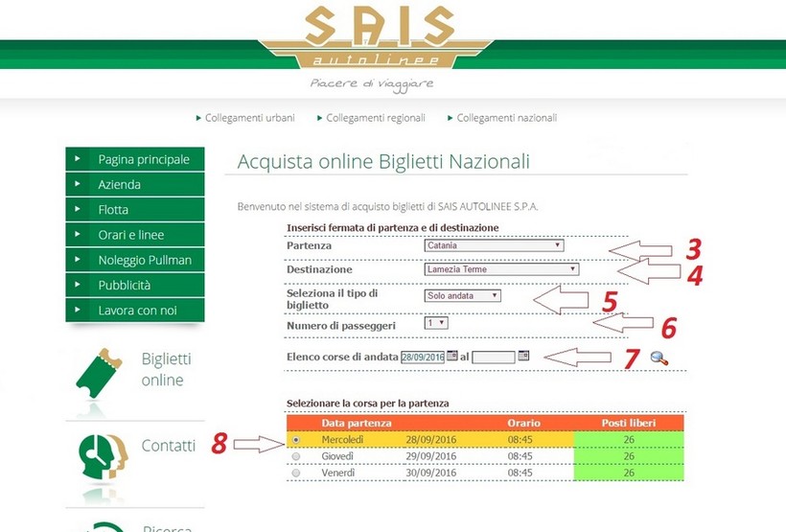Select the Giovedì 29/09/2016 trip radio button
The height and width of the screenshot is (532, 786).
pyautogui.click(x=295, y=456)
